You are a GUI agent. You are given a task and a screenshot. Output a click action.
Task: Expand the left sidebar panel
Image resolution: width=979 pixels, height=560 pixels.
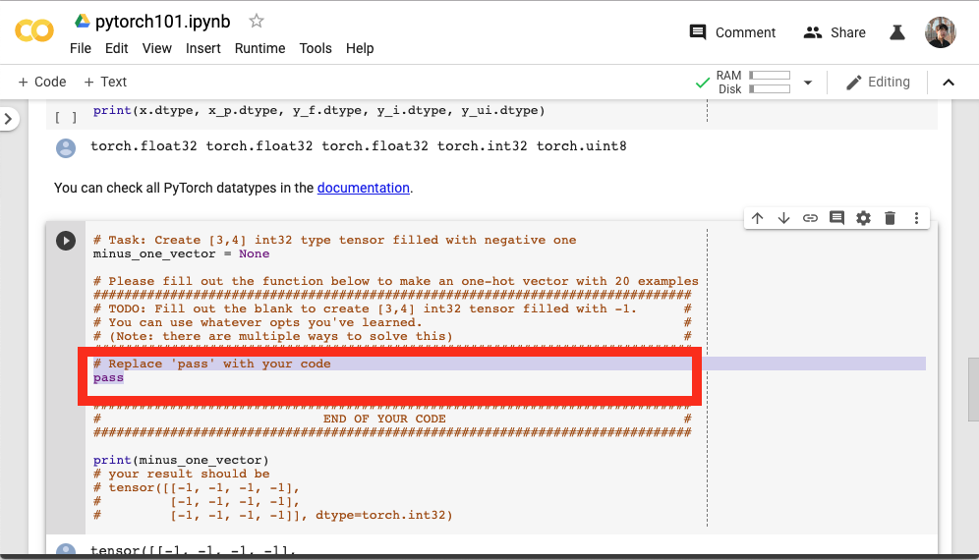pos(9,119)
